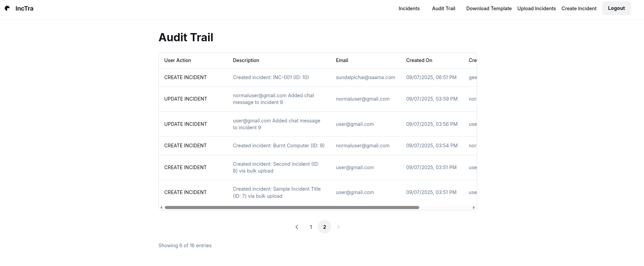The height and width of the screenshot is (266, 644).
Task: Click Create Incident in the navbar
Action: 579,9
